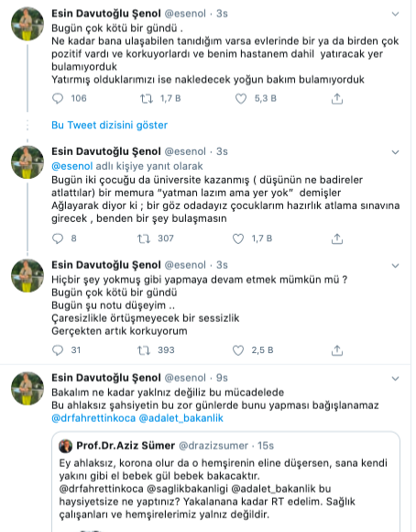The height and width of the screenshot is (532, 416).
Task: Like the tweet with 5,3 B likes
Action: (x=241, y=99)
